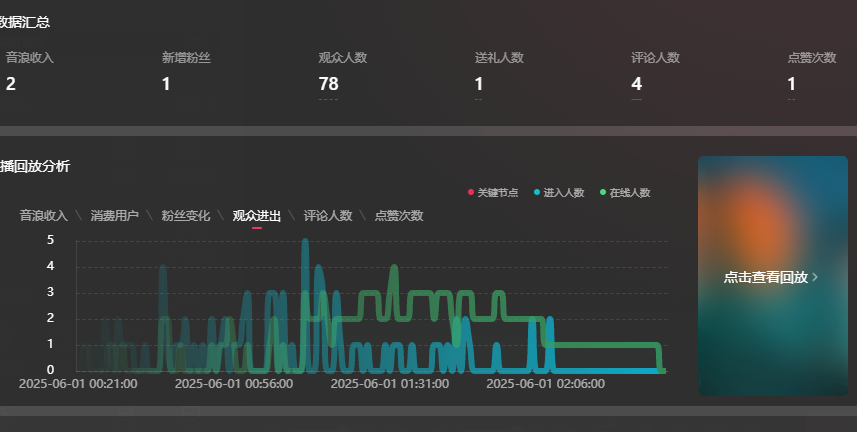Viewport: 857px width, 432px height.
Task: Toggle the 进入人数 legend series
Action: pos(559,192)
